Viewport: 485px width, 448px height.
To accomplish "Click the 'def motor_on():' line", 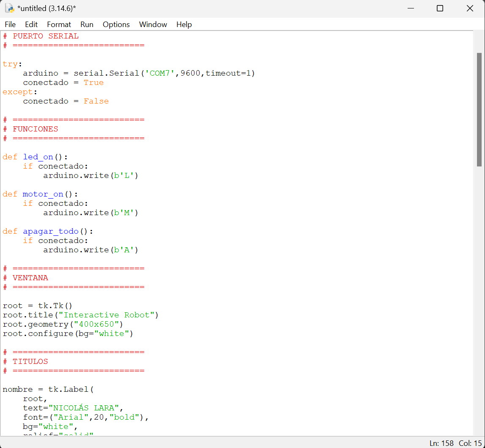I will (40, 194).
